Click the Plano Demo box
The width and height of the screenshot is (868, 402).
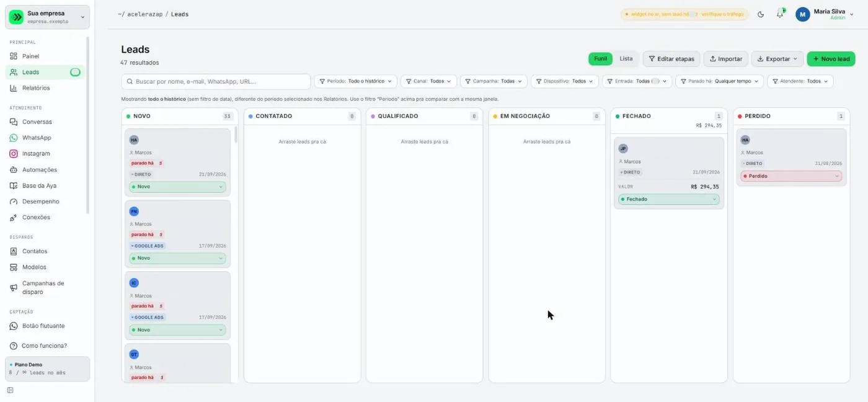[48, 368]
